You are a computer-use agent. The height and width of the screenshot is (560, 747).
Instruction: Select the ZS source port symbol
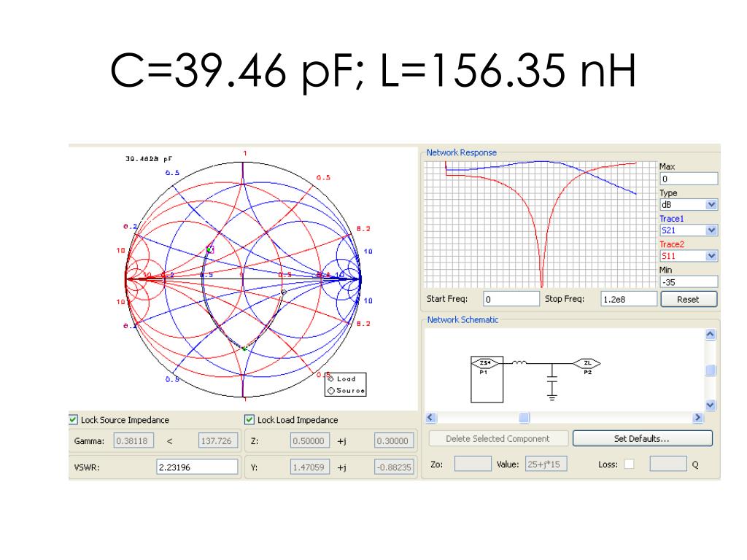pos(485,363)
